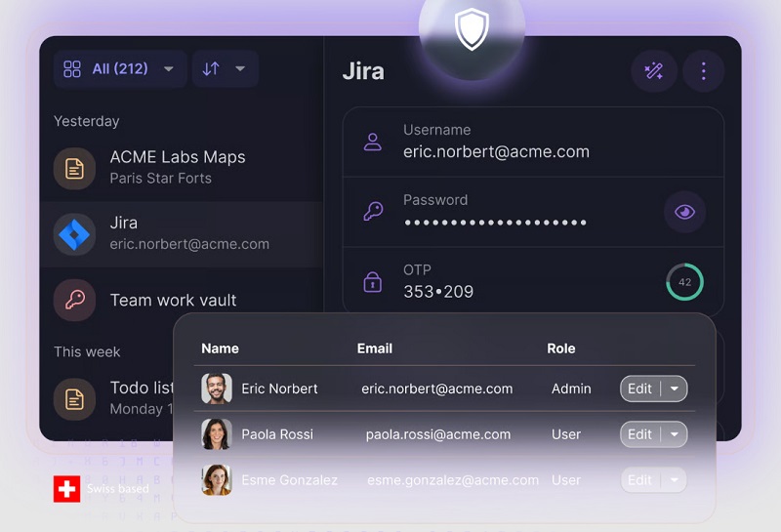
Task: Click the Team work vault key icon
Action: (x=75, y=300)
